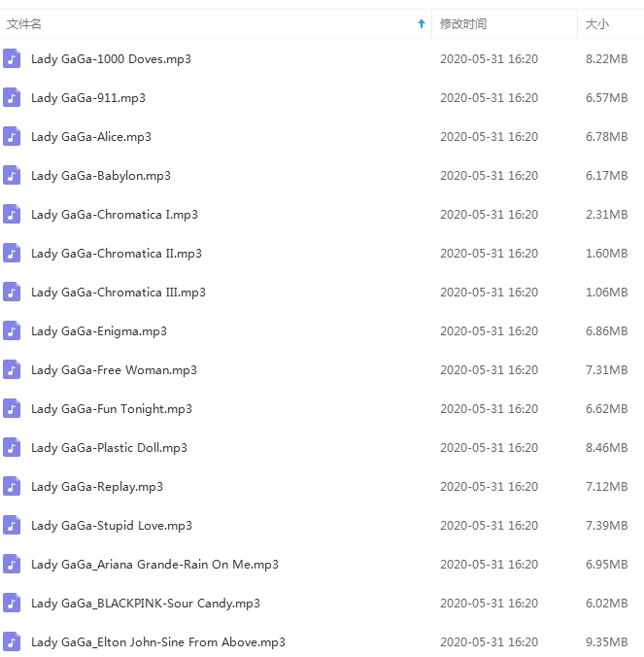The image size is (644, 657).
Task: Click Lady GaGa-Replay.mp3 file name
Action: [97, 487]
